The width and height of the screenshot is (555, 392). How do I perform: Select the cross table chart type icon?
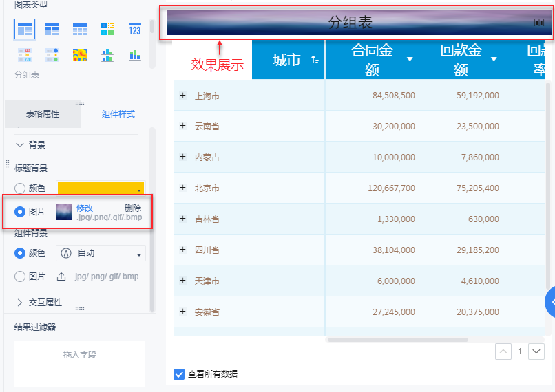tap(52, 29)
